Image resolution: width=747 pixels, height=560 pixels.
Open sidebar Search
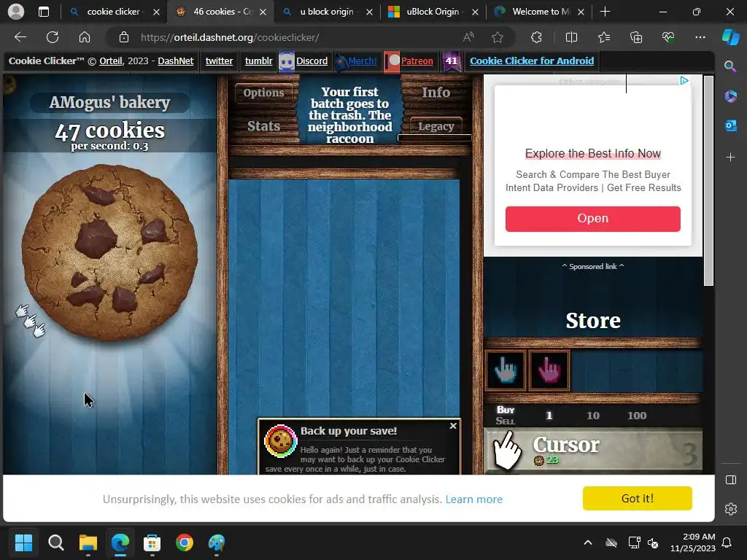(730, 66)
